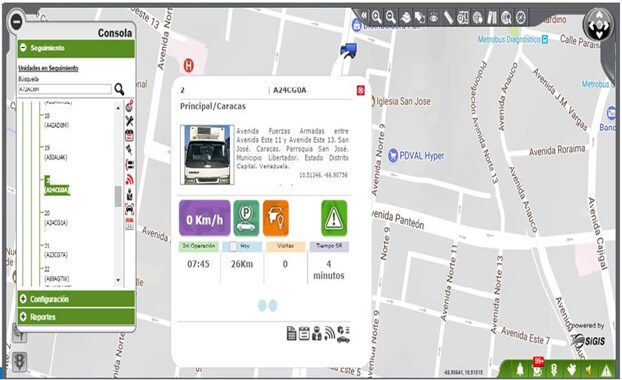Select the ruler measurement tool
Image resolution: width=622 pixels, height=380 pixels.
(448, 17)
